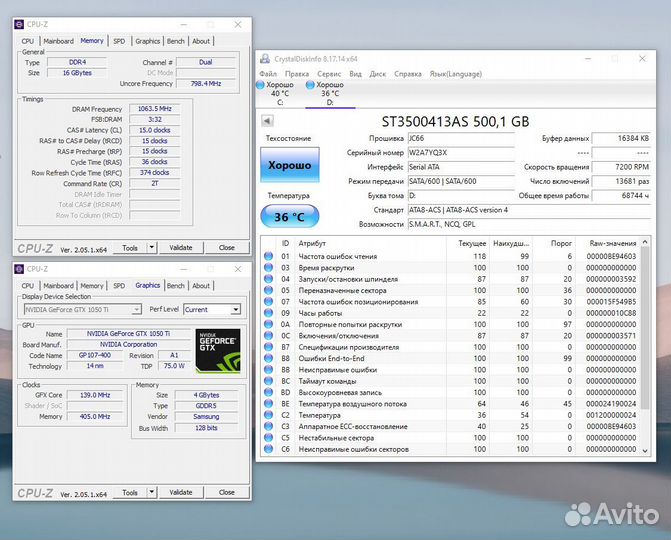Click scroll-down arrow of SMART attribute list
This screenshot has width=671, height=540.
click(645, 450)
